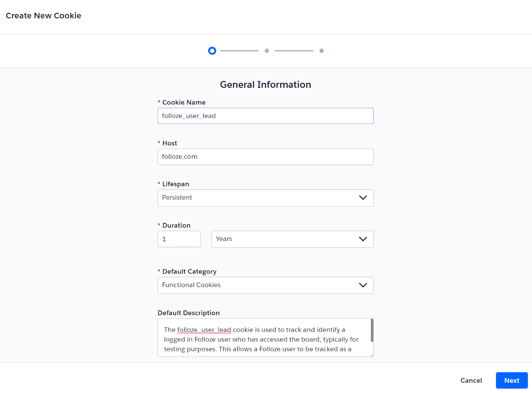Viewport: 532px width, 393px height.
Task: Click the Lifespan field label
Action: click(x=176, y=184)
